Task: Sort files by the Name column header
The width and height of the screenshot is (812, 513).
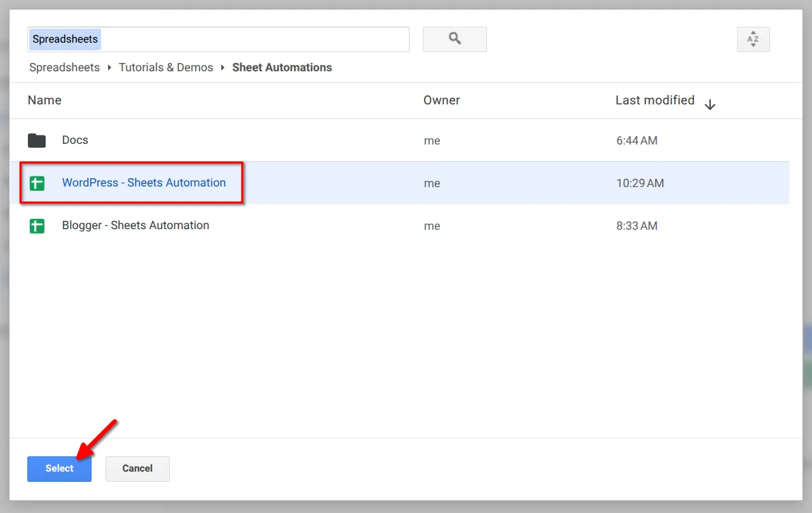Action: pos(44,100)
